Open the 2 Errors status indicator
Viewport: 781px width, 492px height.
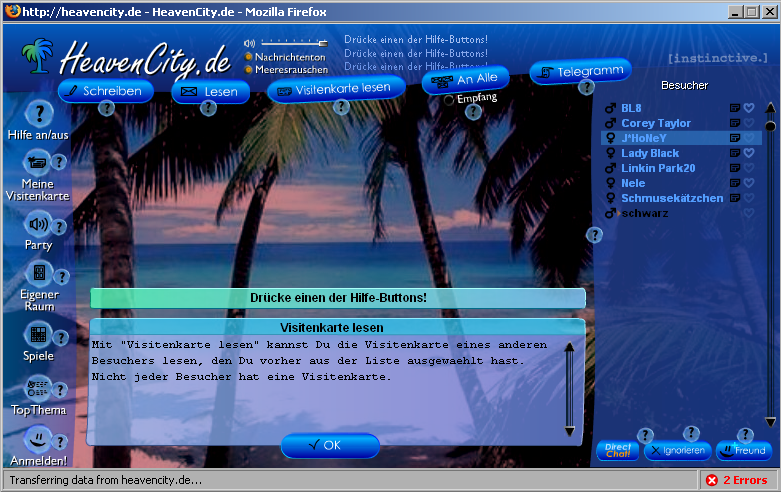[737, 480]
